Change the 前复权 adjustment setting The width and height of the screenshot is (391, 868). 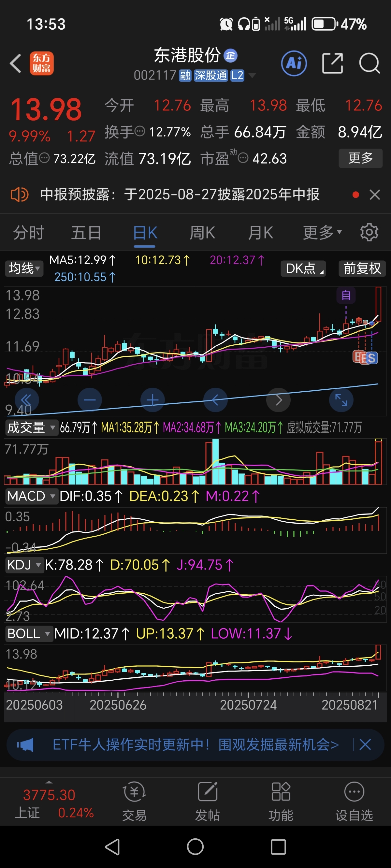coord(362,268)
